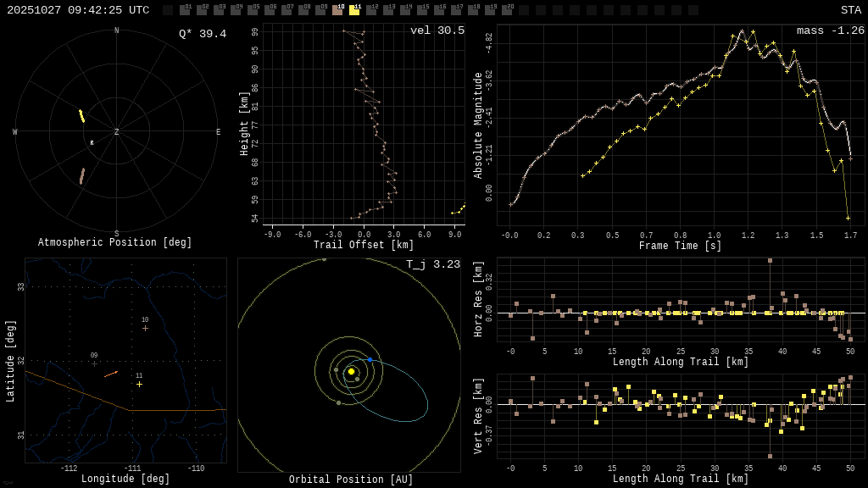Viewport: 868px width, 488px height.
Task: Click the yellow Sun in the orbit plot
Action: [351, 371]
